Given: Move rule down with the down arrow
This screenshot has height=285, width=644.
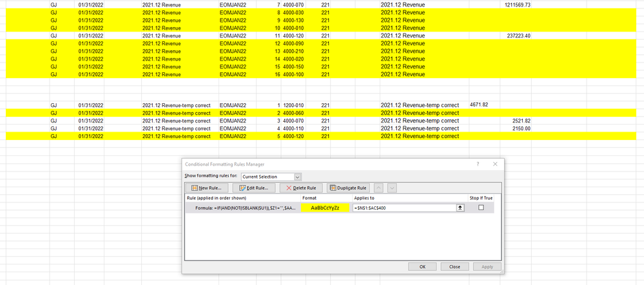Looking at the screenshot, I should (x=392, y=188).
